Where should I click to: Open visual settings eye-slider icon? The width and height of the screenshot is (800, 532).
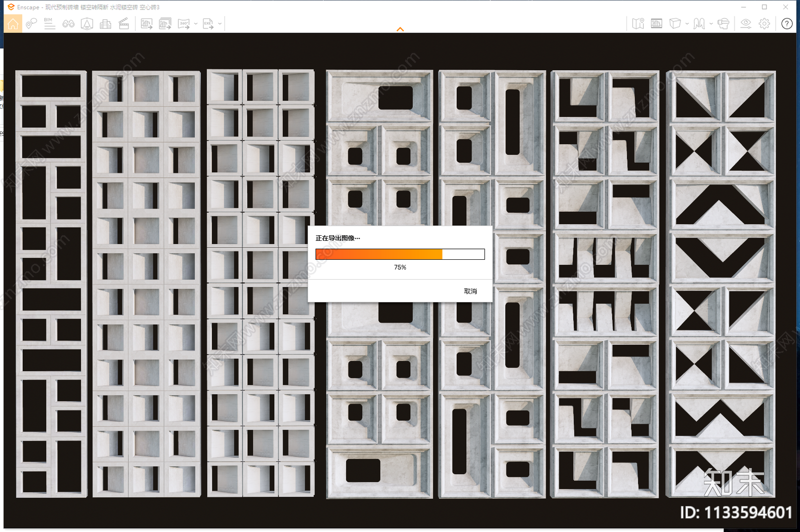click(x=745, y=23)
